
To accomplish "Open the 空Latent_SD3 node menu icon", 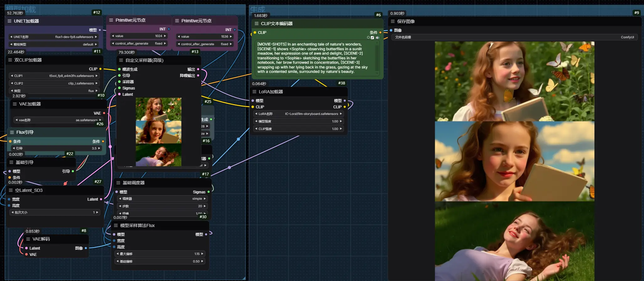I will click(11, 190).
